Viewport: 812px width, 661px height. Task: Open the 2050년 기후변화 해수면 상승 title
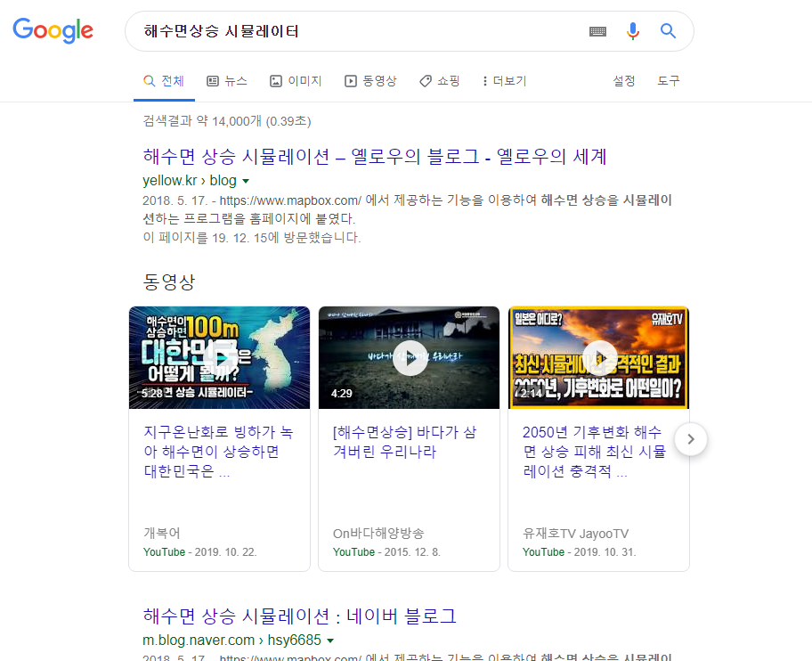594,451
